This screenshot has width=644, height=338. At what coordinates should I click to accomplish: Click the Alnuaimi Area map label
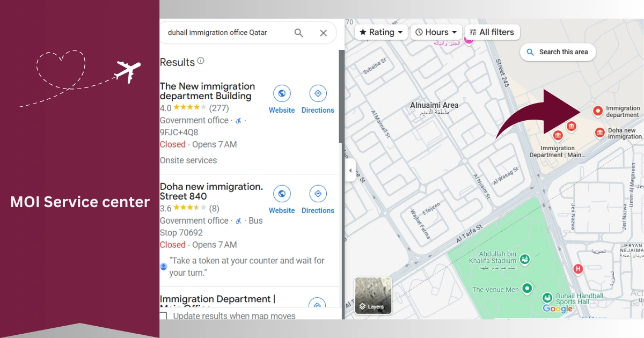(434, 105)
